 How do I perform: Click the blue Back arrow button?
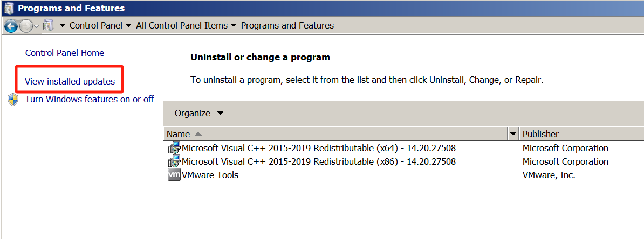tap(11, 26)
